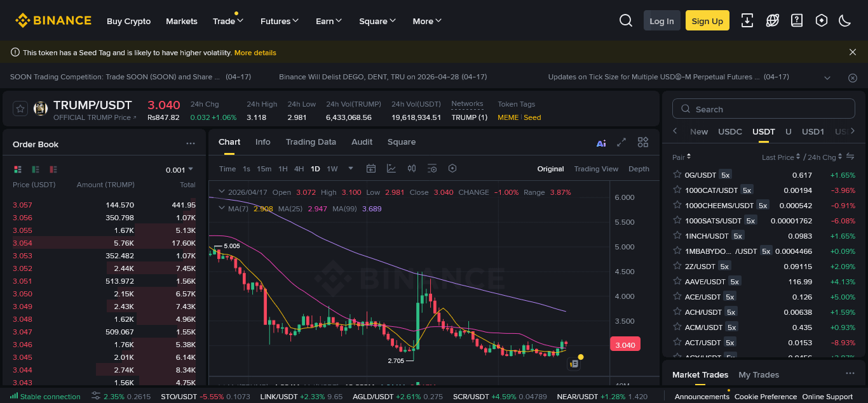Switch chart to Trading View
Image resolution: width=868 pixels, height=403 pixels.
point(596,169)
